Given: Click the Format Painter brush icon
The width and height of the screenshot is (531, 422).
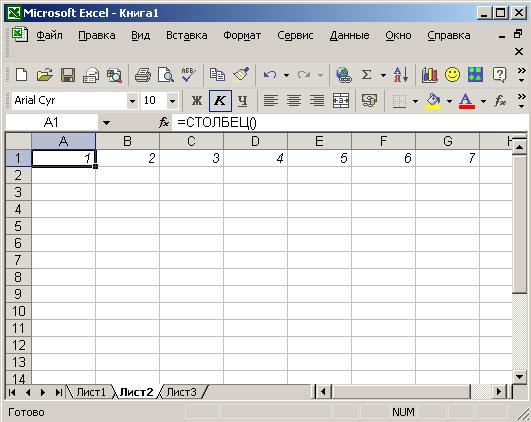Looking at the screenshot, I should coord(241,74).
